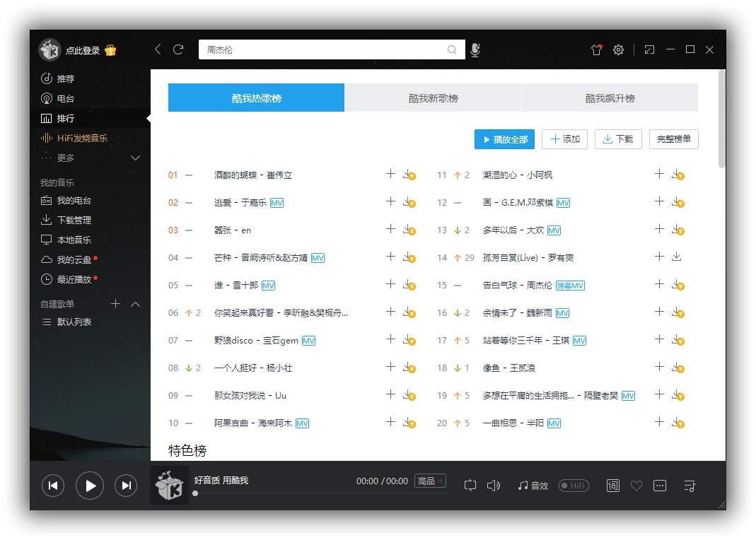This screenshot has height=540, width=756.
Task: Expand 更多 chevron in sidebar
Action: click(x=136, y=158)
